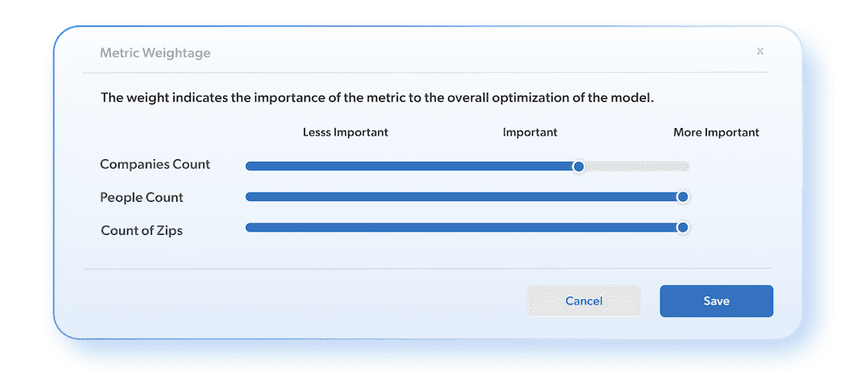
Task: Click the 'Lesss Important' column label
Action: click(346, 133)
